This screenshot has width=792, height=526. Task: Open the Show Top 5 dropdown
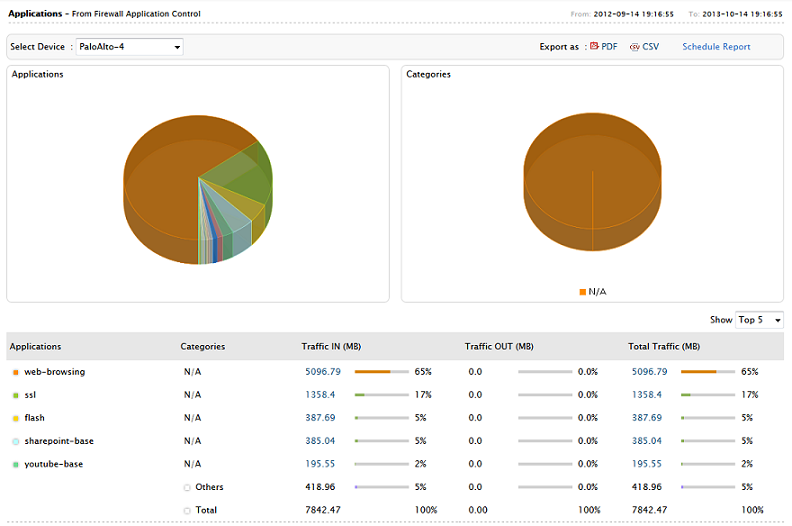[759, 320]
